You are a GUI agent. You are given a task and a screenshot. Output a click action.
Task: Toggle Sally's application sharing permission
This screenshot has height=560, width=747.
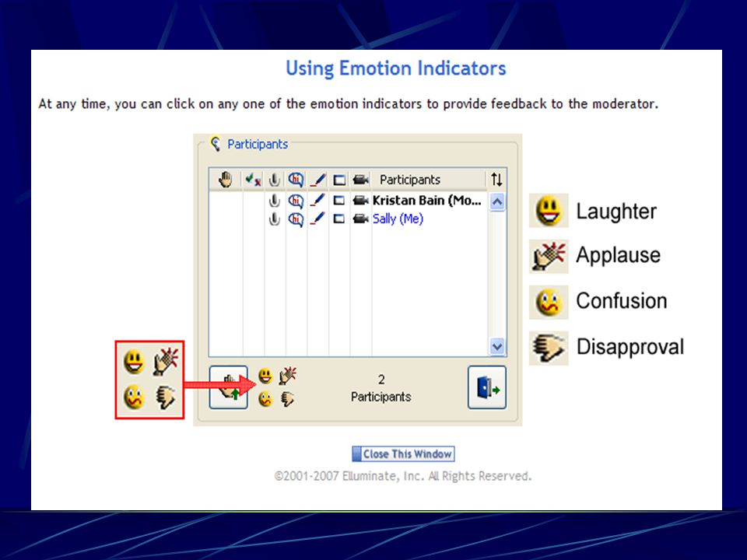339,219
